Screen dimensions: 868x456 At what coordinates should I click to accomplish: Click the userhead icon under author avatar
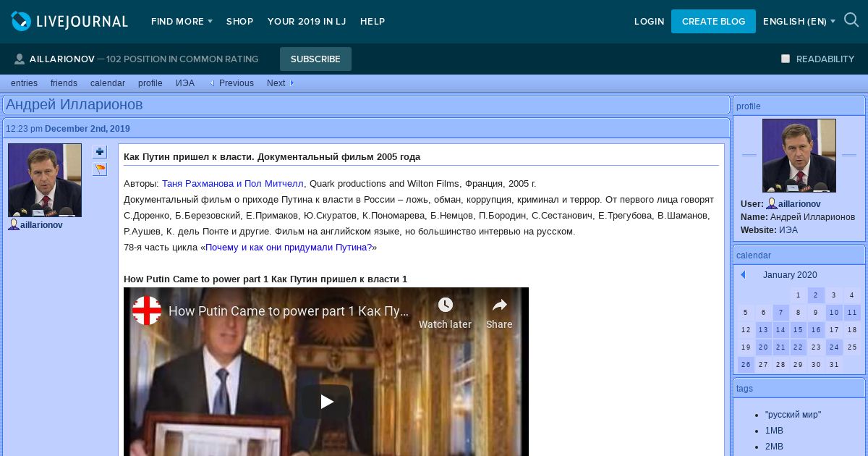pyautogui.click(x=14, y=225)
